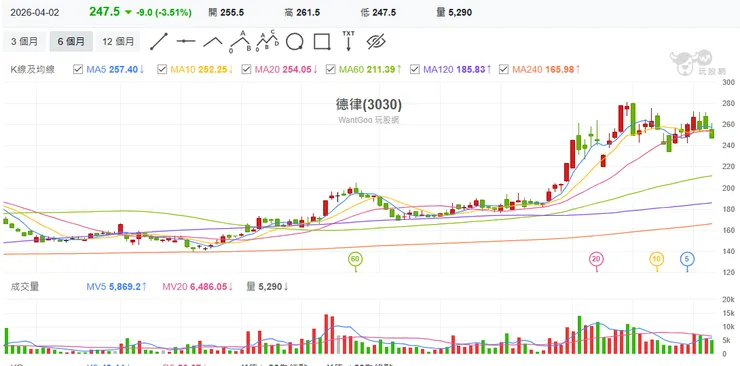Click the high price 高 261.5
This screenshot has width=740, height=366.
[x=302, y=13]
